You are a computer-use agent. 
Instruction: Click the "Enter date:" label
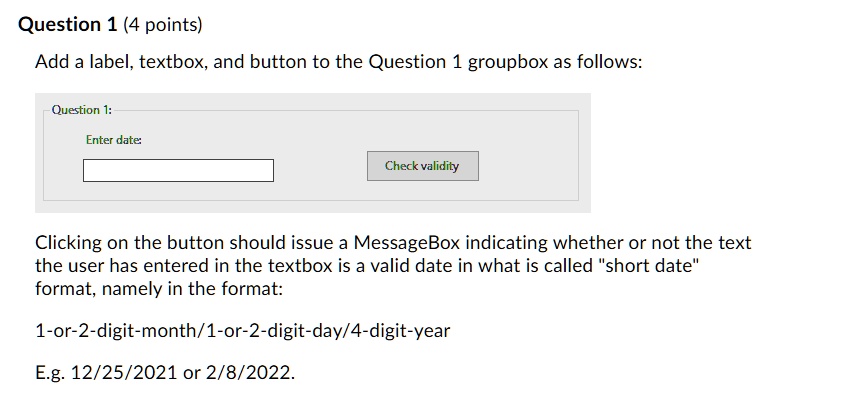pos(114,140)
